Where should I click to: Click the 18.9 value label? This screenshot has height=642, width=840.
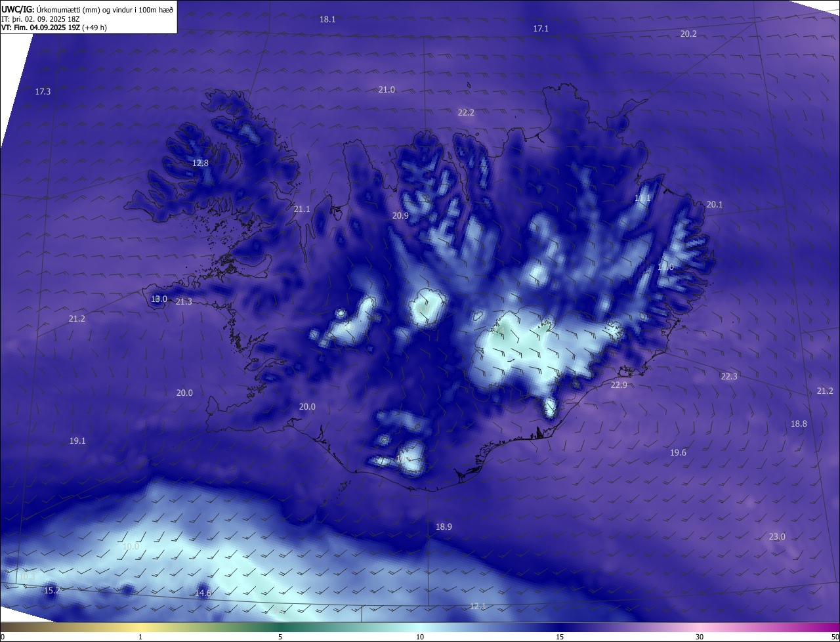click(444, 527)
